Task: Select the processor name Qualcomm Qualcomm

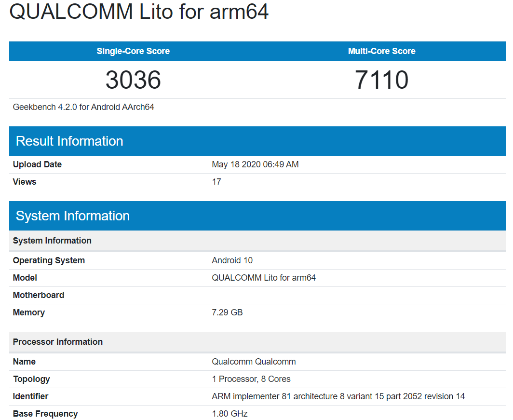Action: (254, 361)
